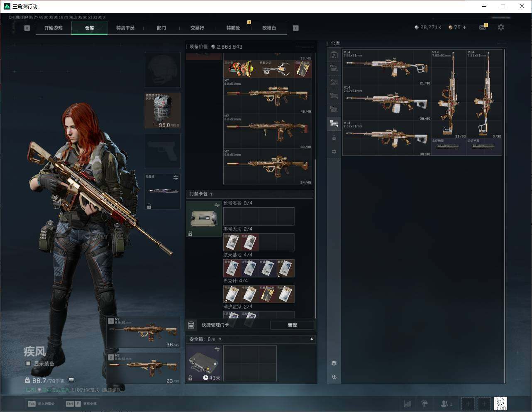Open the first warehouse category icon in the sidebar
This screenshot has height=412, width=532.
[x=334, y=55]
